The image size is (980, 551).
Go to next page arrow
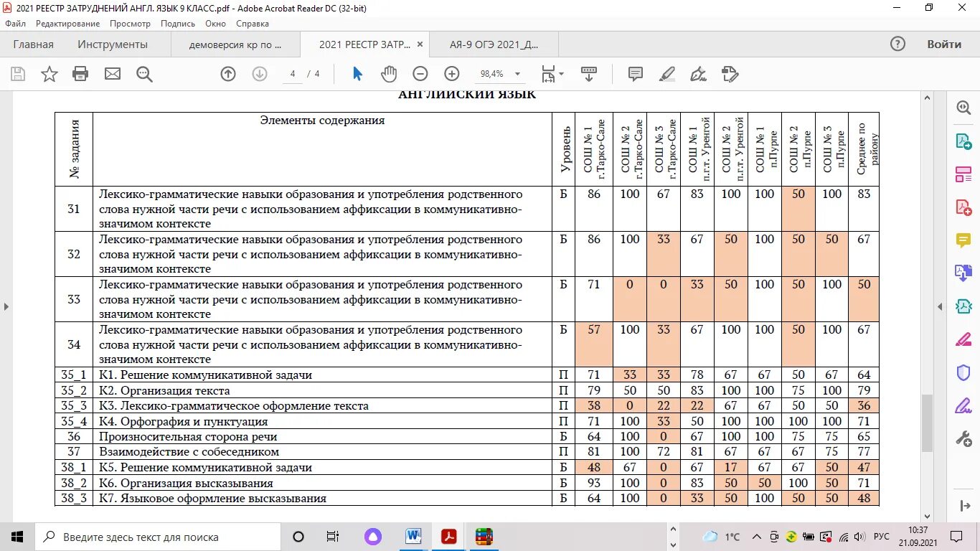point(260,74)
